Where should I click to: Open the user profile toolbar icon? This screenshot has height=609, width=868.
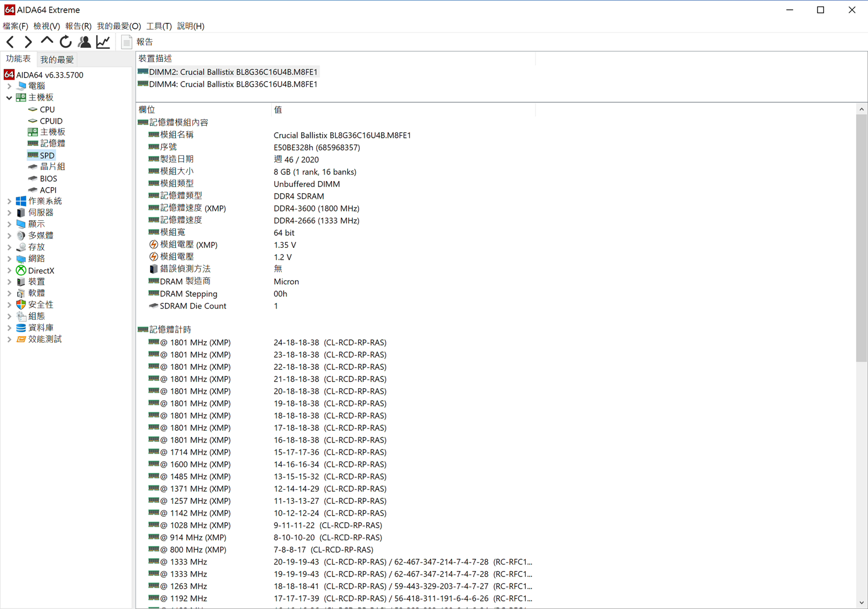click(x=84, y=42)
